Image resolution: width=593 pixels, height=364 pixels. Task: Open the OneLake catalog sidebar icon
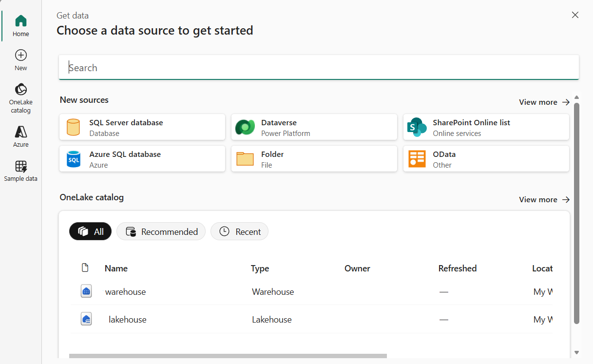[20, 90]
